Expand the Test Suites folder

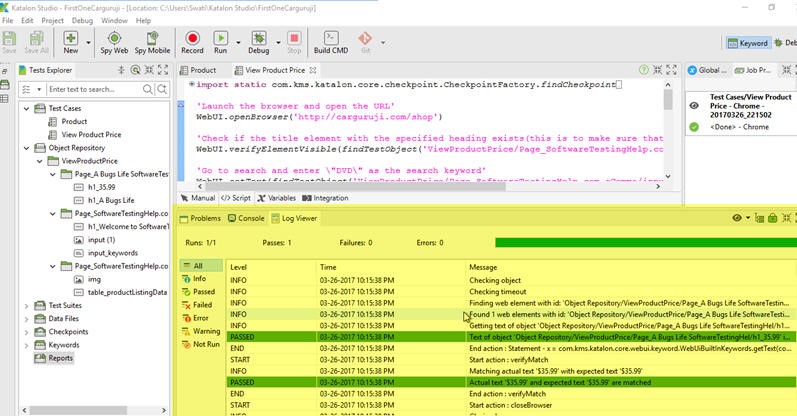(x=26, y=306)
